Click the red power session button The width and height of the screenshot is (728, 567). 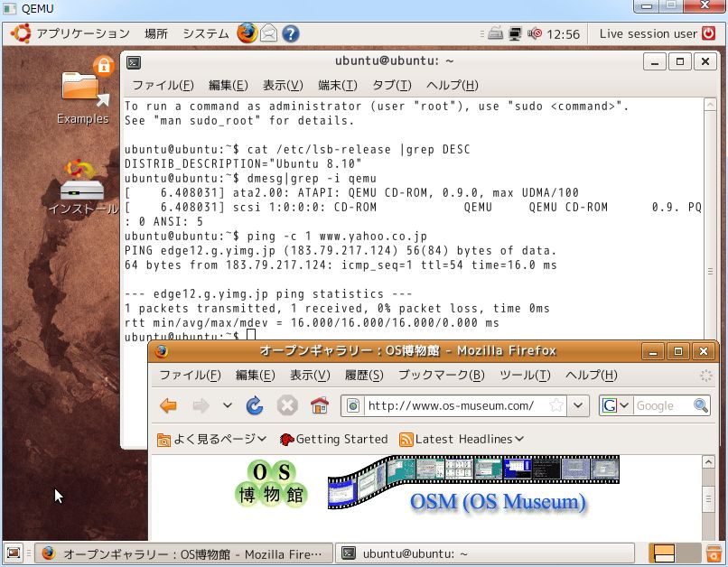[x=708, y=33]
